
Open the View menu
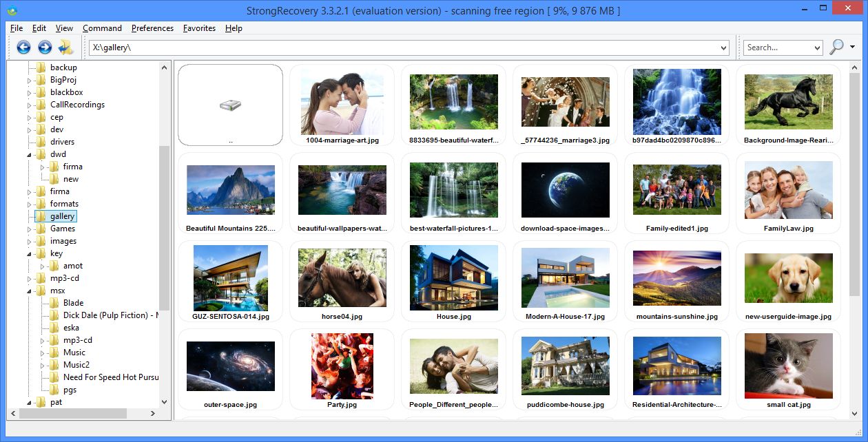coord(65,28)
